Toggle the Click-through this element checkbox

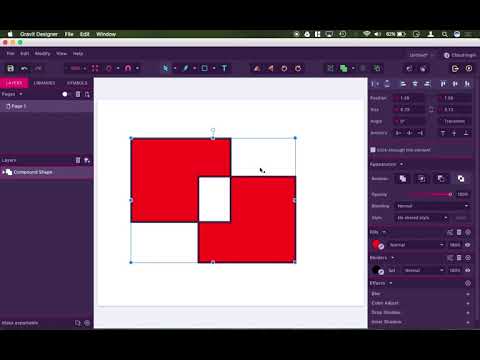pyautogui.click(x=373, y=150)
